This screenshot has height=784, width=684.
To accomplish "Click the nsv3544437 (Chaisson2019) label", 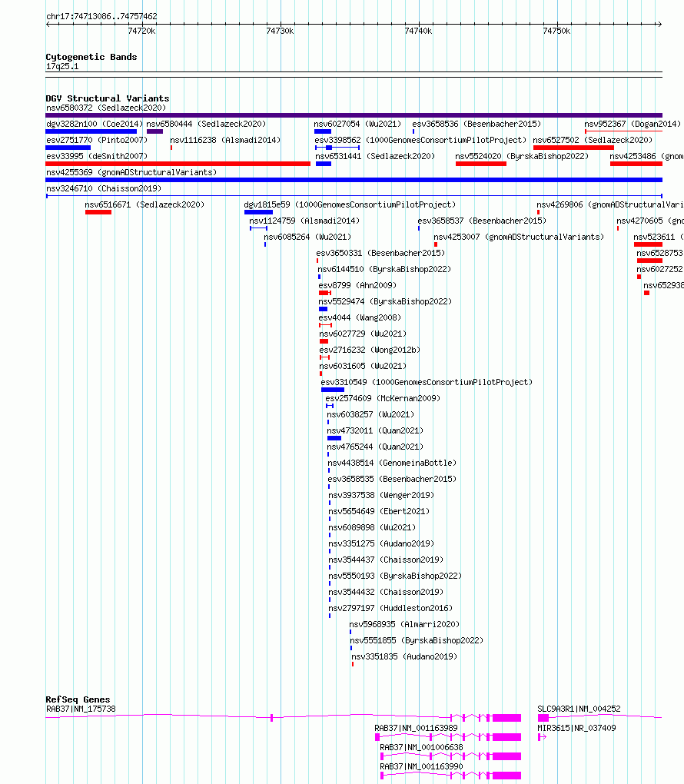I will tap(386, 560).
